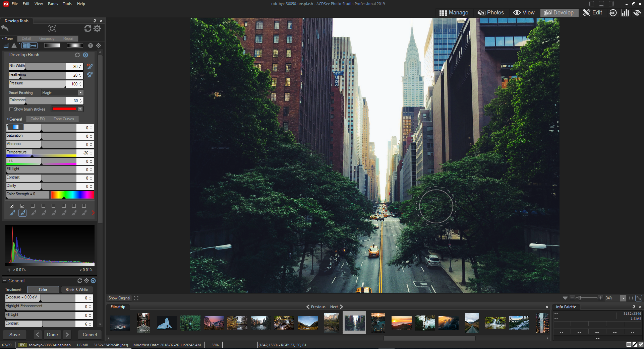644x349 pixels.
Task: Collapse the General group section
Action: point(5,281)
